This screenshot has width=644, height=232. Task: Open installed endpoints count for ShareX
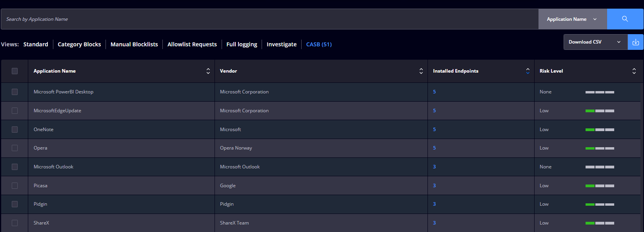click(x=434, y=223)
